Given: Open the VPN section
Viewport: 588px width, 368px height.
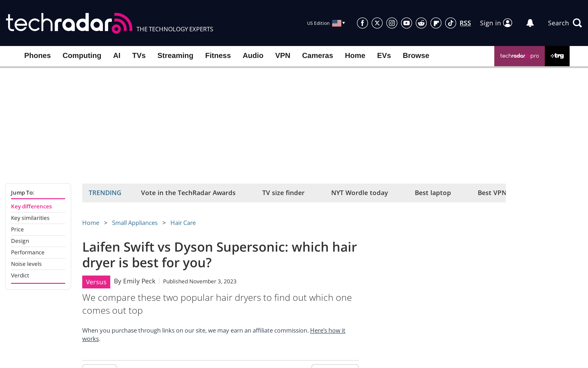Looking at the screenshot, I should click(x=283, y=55).
